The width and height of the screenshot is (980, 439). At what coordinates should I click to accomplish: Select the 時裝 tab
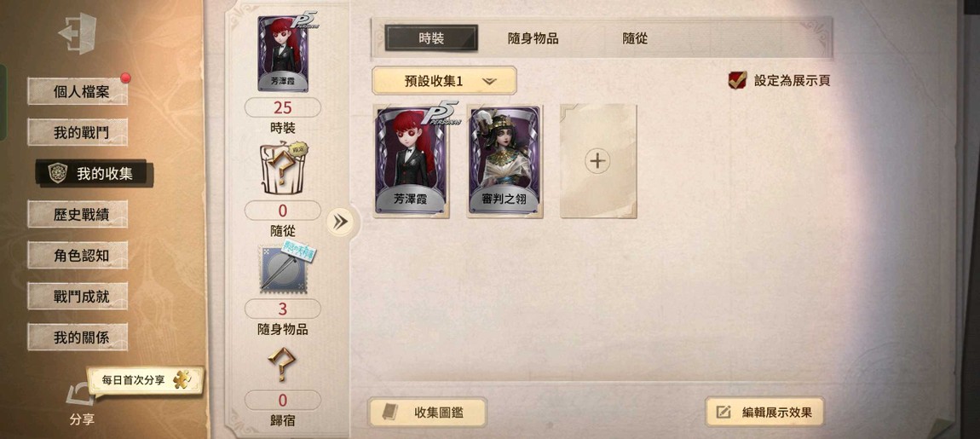point(431,38)
